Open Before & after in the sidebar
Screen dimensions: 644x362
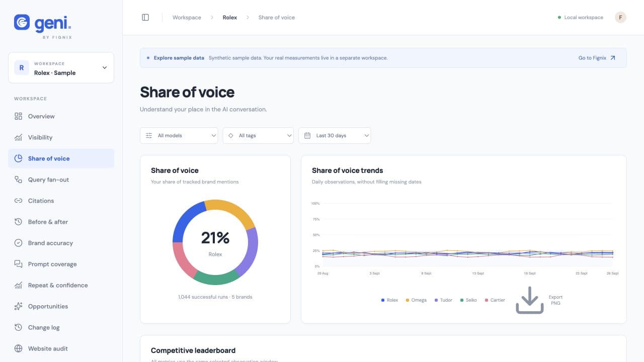(61, 222)
